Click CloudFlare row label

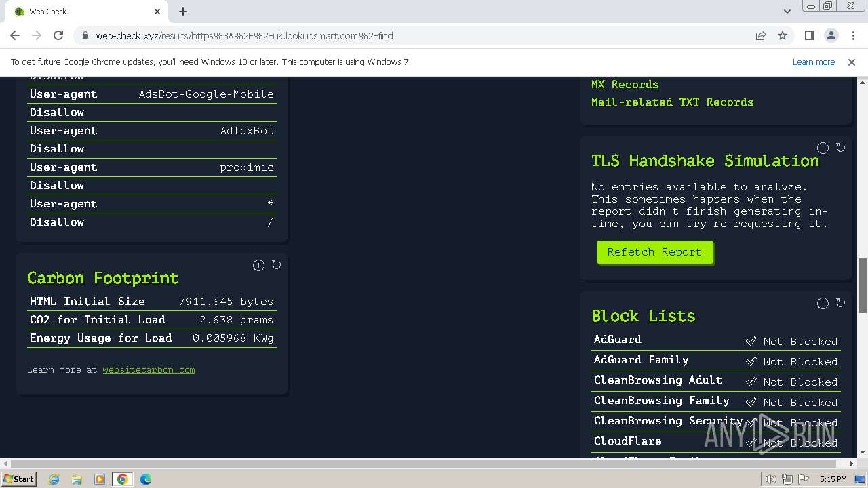627,441
